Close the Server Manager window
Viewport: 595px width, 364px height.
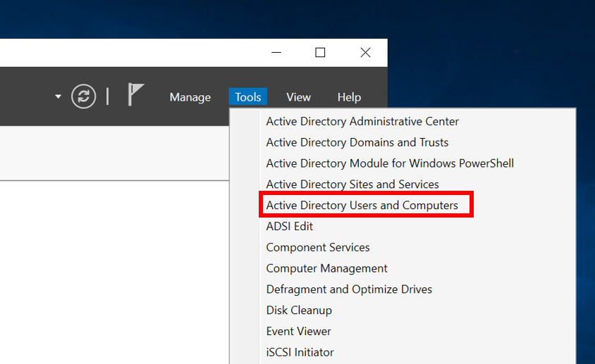coord(365,52)
